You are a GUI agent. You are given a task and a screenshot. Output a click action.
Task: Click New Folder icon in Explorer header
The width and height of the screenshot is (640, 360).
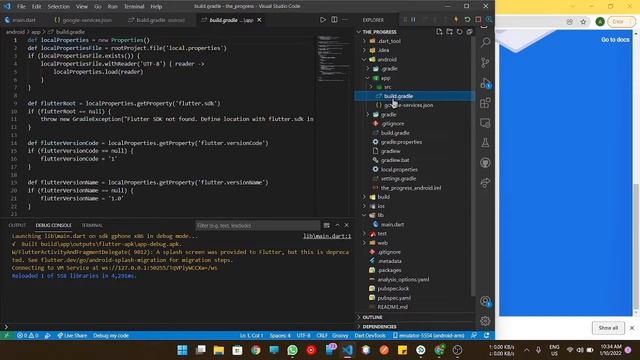[449, 32]
